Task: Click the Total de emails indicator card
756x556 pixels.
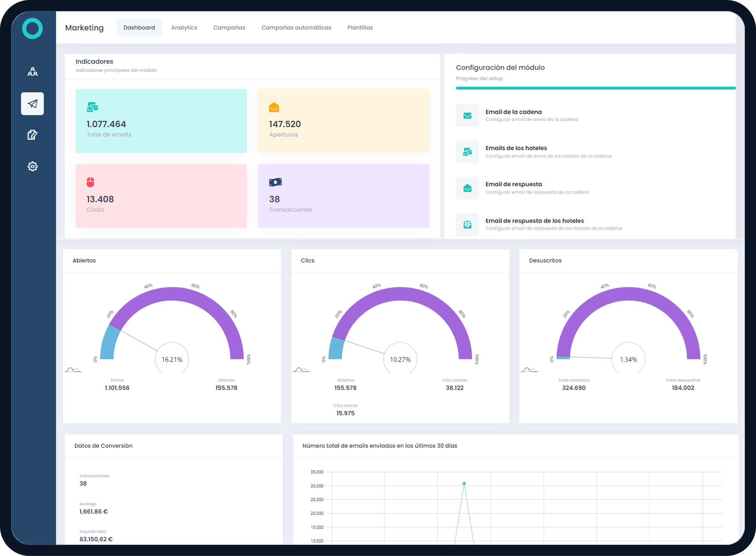Action: [161, 121]
